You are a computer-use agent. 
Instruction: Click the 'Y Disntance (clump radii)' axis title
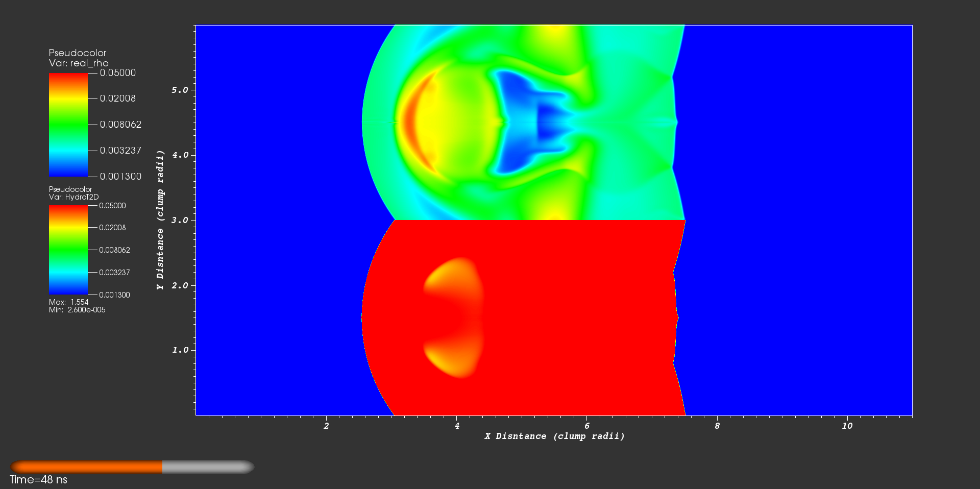pos(160,220)
